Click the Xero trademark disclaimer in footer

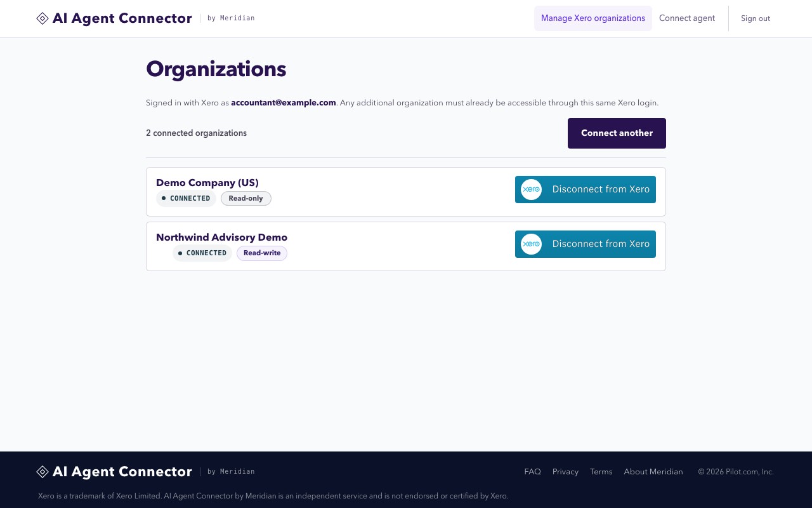coord(273,496)
